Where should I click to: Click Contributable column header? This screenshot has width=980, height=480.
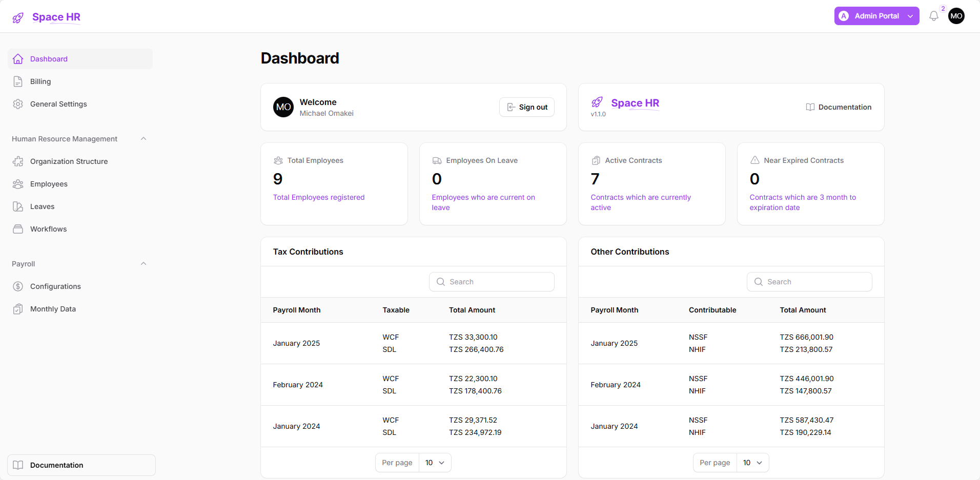coord(712,310)
